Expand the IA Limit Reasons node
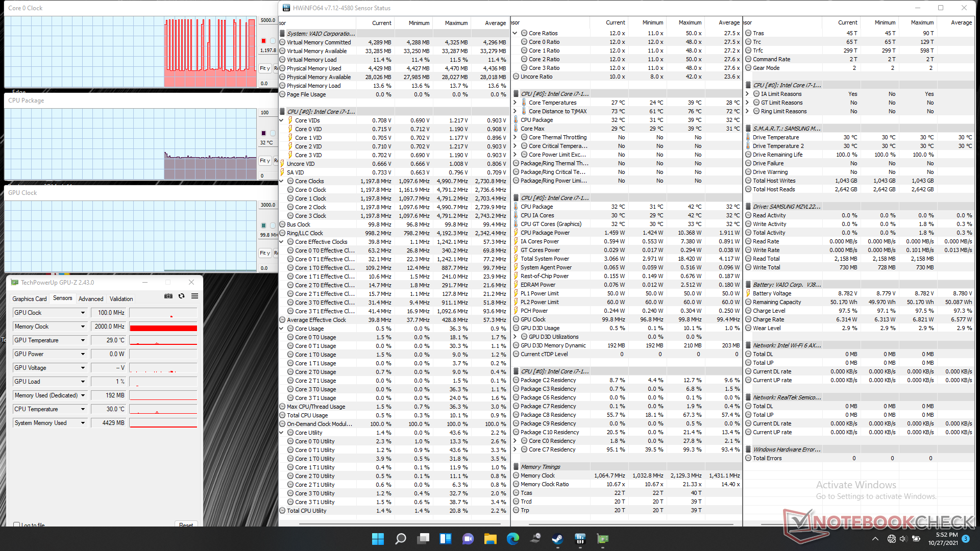980x551 pixels. pos(747,94)
